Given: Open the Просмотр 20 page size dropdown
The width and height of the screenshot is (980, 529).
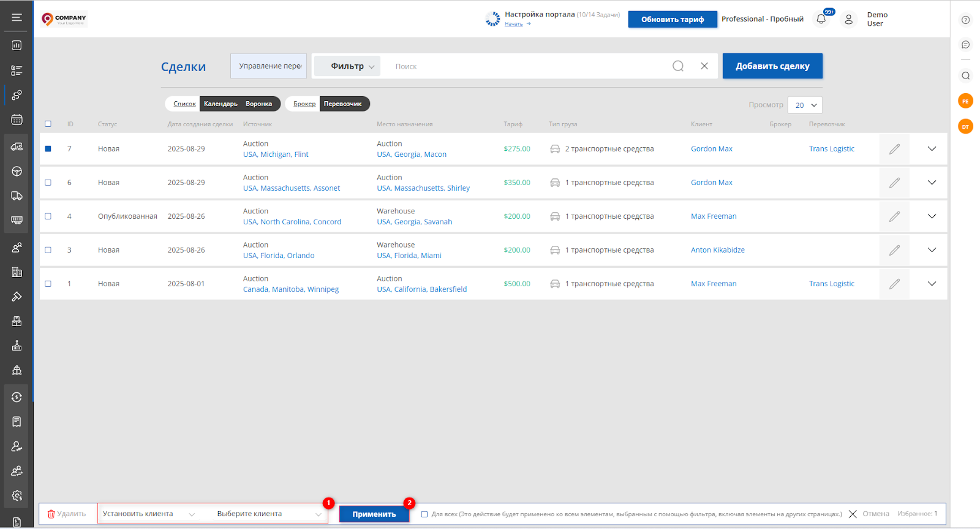Looking at the screenshot, I should 805,105.
